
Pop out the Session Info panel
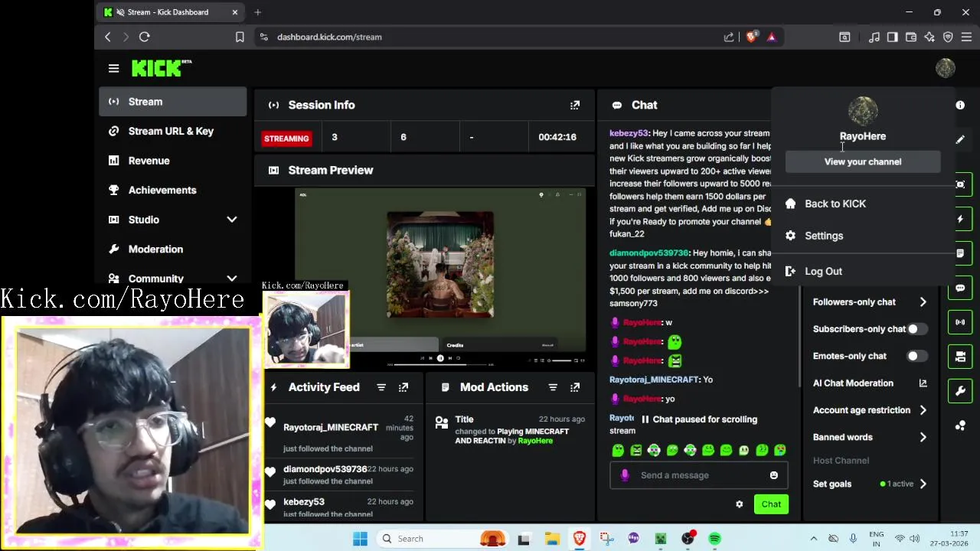click(575, 105)
